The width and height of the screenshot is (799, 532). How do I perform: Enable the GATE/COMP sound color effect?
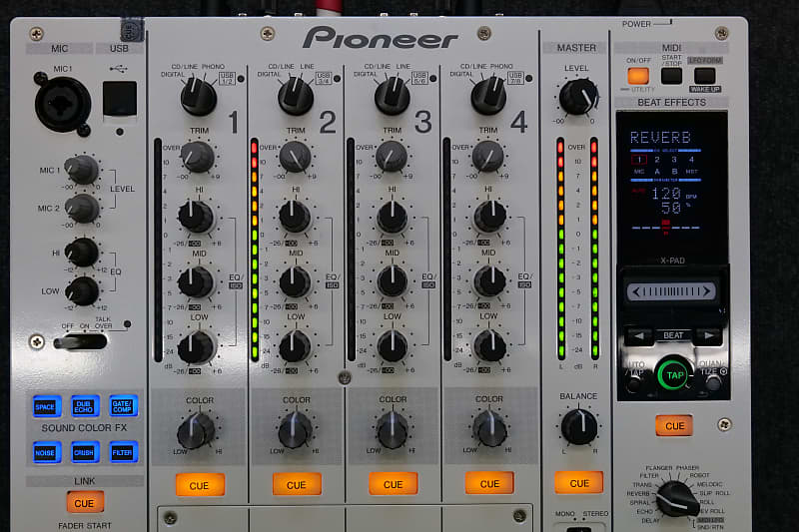[x=123, y=406]
